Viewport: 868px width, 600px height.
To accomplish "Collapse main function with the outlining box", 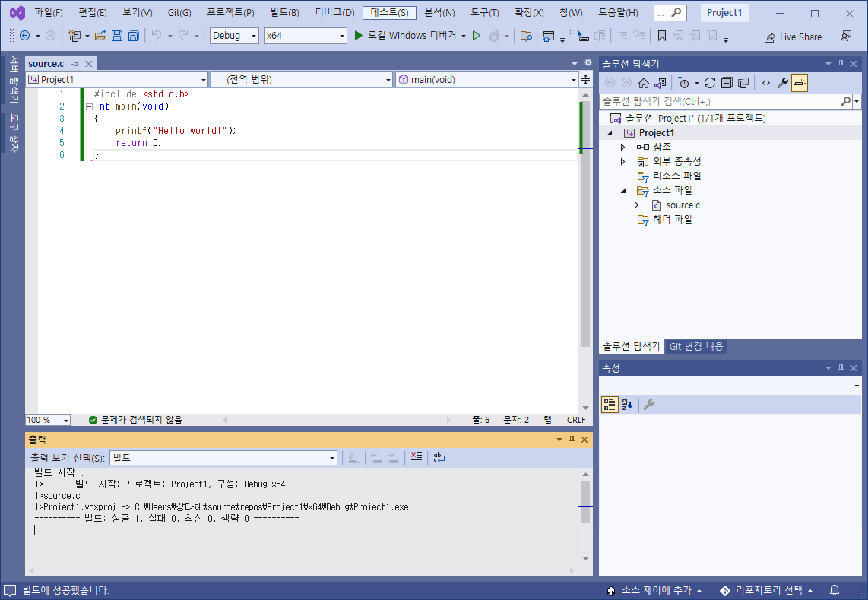I will 89,107.
